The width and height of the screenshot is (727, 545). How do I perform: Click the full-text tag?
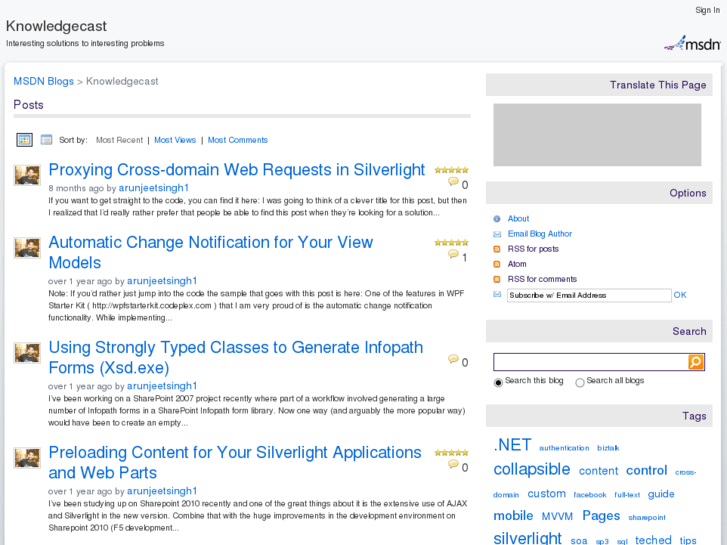click(x=627, y=495)
